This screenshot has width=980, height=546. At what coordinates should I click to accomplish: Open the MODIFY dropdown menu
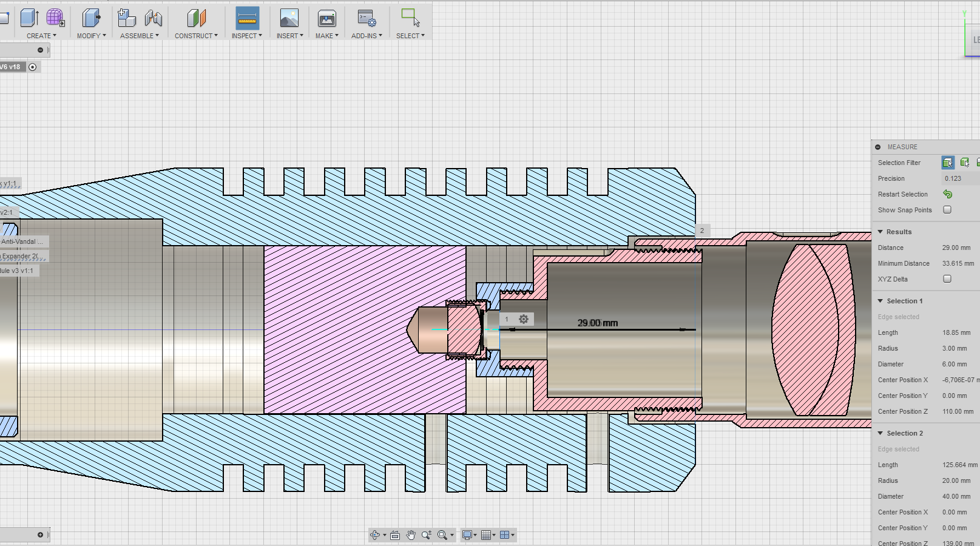tap(91, 36)
